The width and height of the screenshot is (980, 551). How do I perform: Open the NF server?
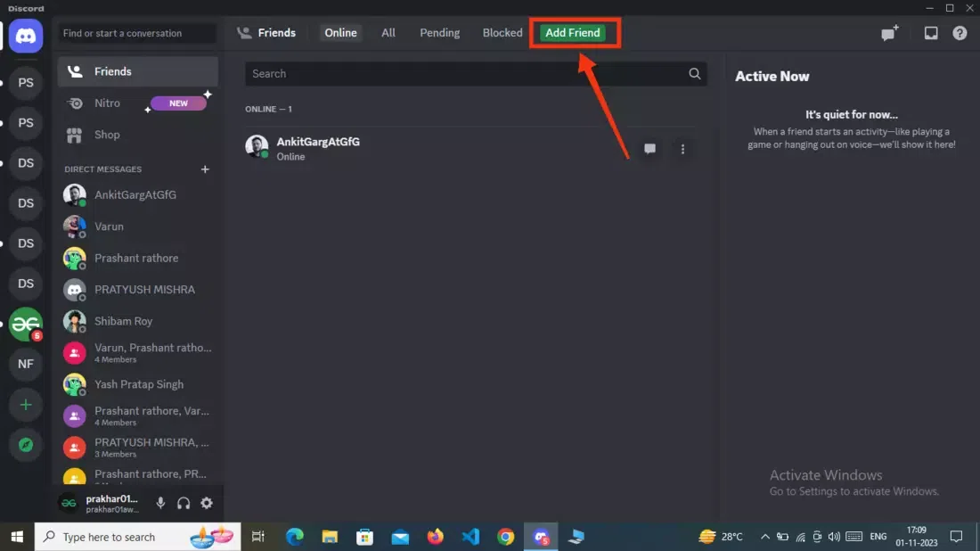click(26, 364)
